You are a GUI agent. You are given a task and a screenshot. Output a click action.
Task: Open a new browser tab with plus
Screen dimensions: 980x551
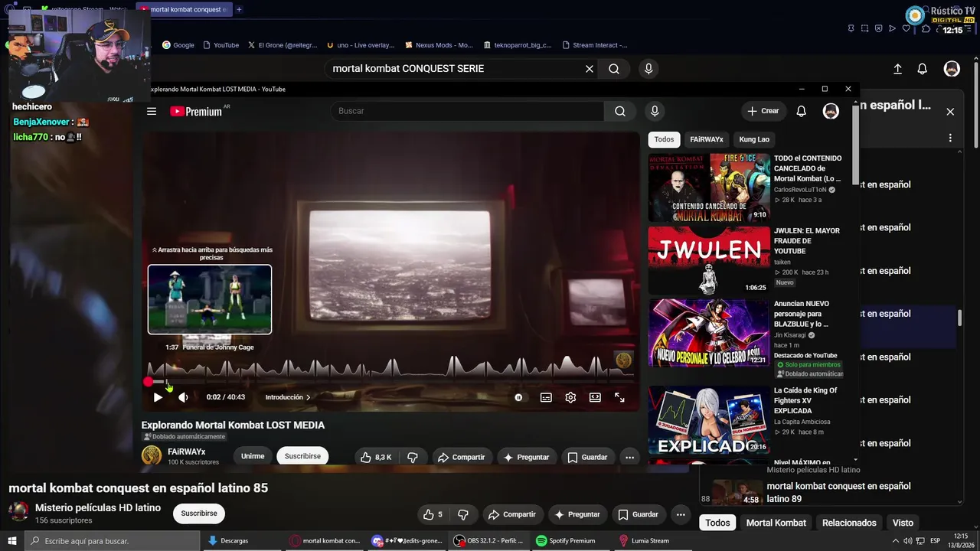[x=239, y=9]
